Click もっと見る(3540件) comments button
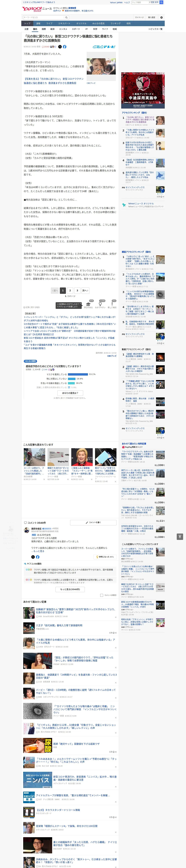Image resolution: width=186 pixels, height=868 pixels. [x=70, y=589]
